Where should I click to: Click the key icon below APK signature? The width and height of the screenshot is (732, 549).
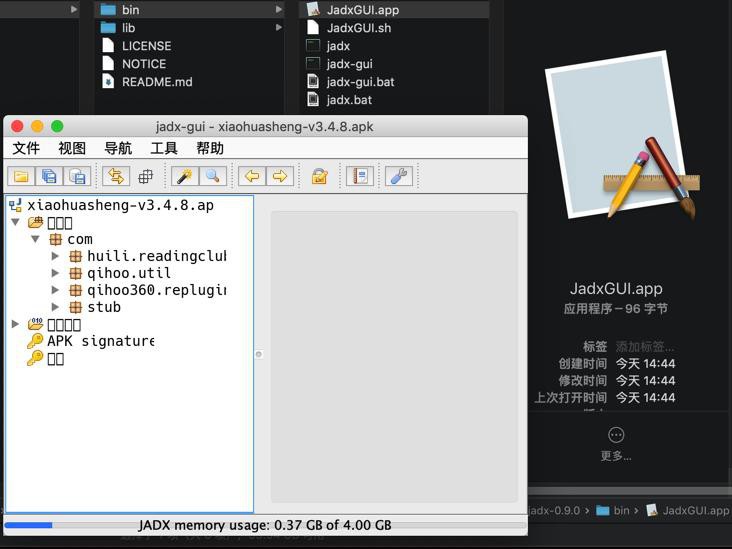[35, 359]
